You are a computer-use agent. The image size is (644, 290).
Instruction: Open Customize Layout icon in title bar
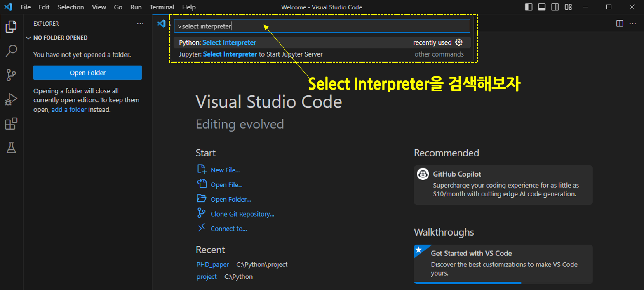[x=569, y=7]
